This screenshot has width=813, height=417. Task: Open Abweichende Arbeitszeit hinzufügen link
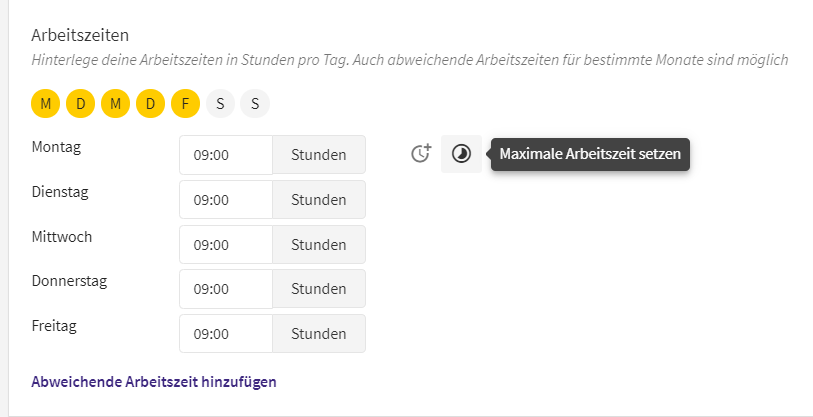(154, 382)
